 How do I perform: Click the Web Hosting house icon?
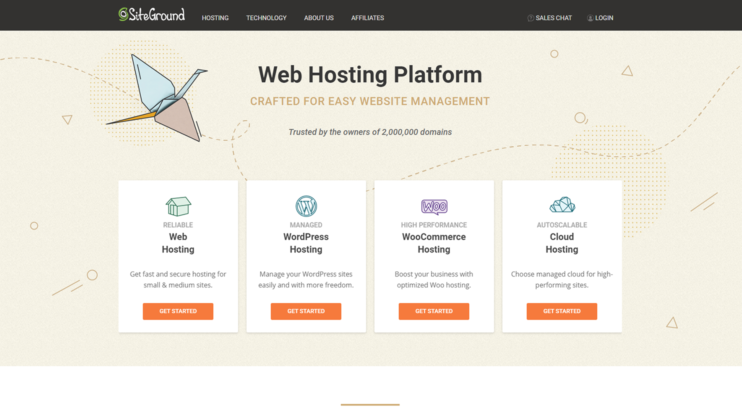178,206
